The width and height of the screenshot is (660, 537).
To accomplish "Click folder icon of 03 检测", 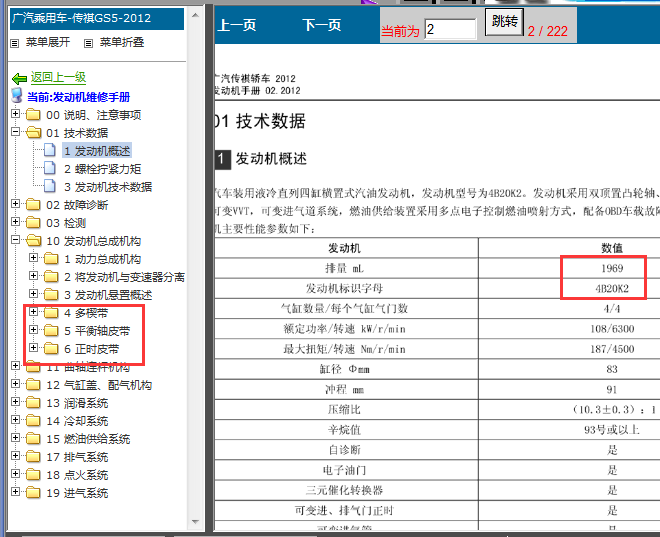I will click(33, 222).
